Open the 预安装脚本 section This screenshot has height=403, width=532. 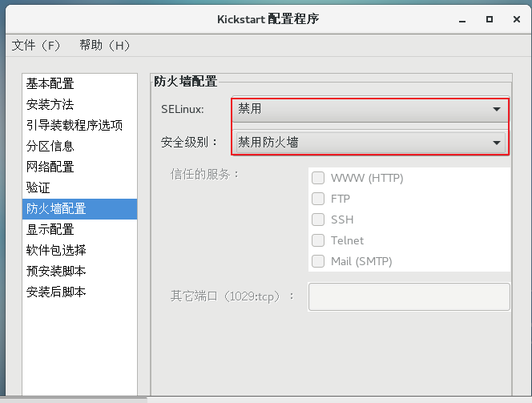pos(80,271)
